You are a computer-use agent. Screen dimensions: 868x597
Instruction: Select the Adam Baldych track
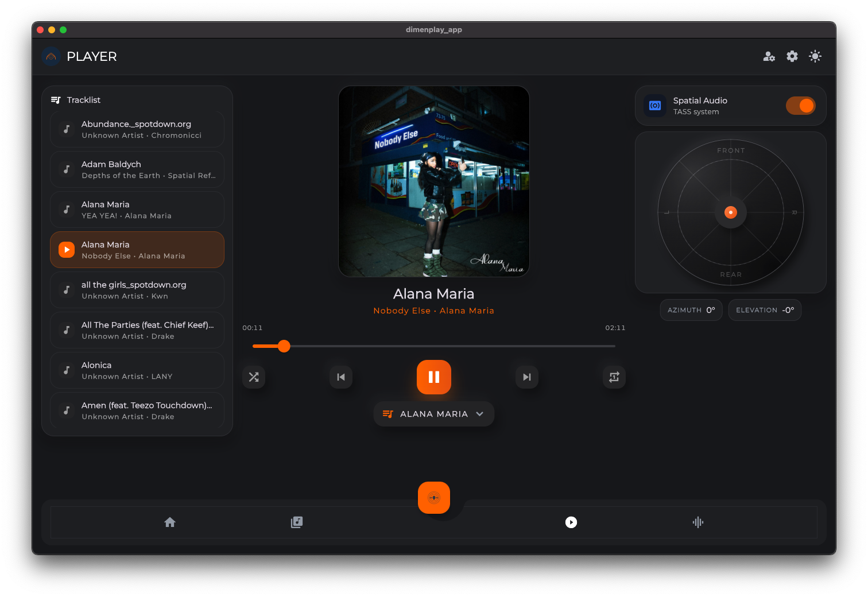click(137, 169)
